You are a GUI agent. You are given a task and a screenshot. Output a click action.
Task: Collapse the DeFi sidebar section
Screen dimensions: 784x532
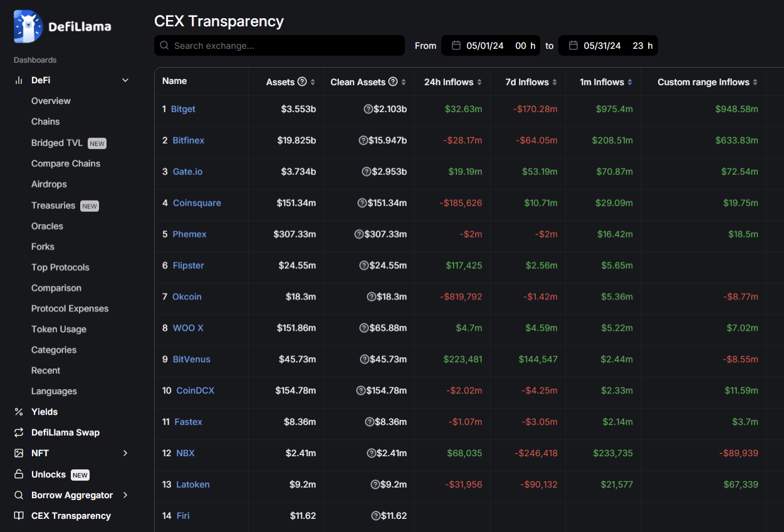click(x=125, y=80)
